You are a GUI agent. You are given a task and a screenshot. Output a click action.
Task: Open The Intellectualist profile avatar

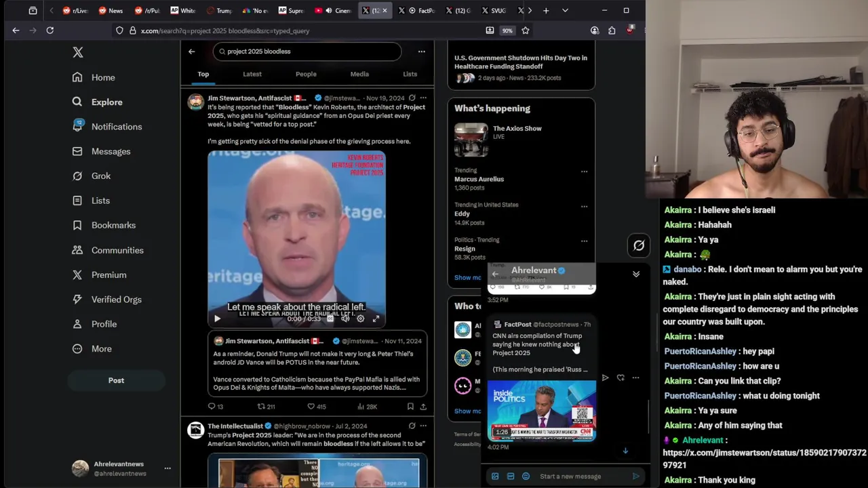tap(196, 430)
